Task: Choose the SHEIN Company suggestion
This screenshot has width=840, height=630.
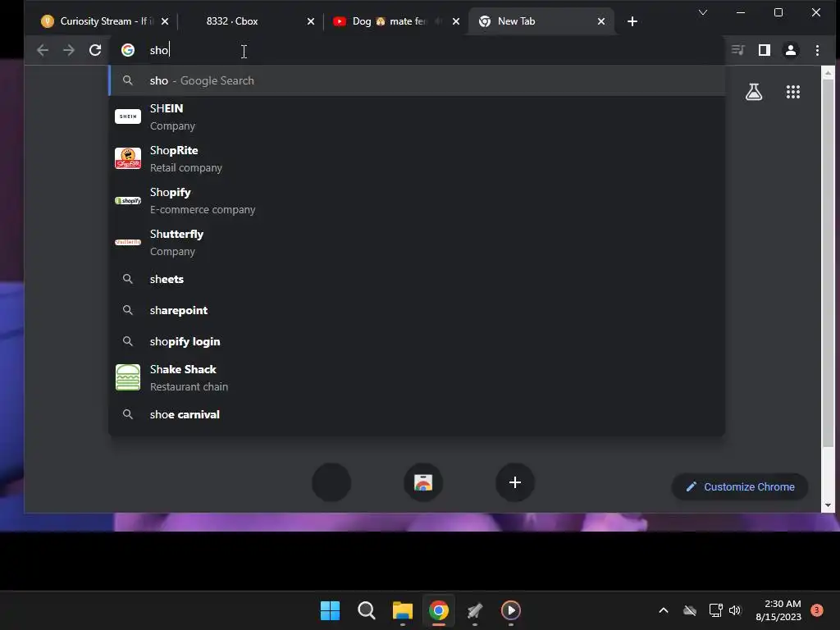Action: (418, 116)
